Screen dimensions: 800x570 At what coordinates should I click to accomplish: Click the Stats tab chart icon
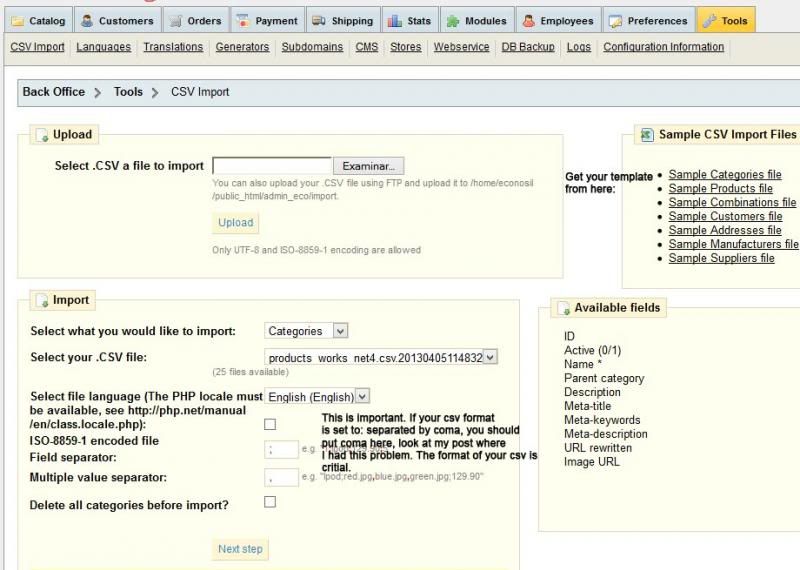point(395,20)
